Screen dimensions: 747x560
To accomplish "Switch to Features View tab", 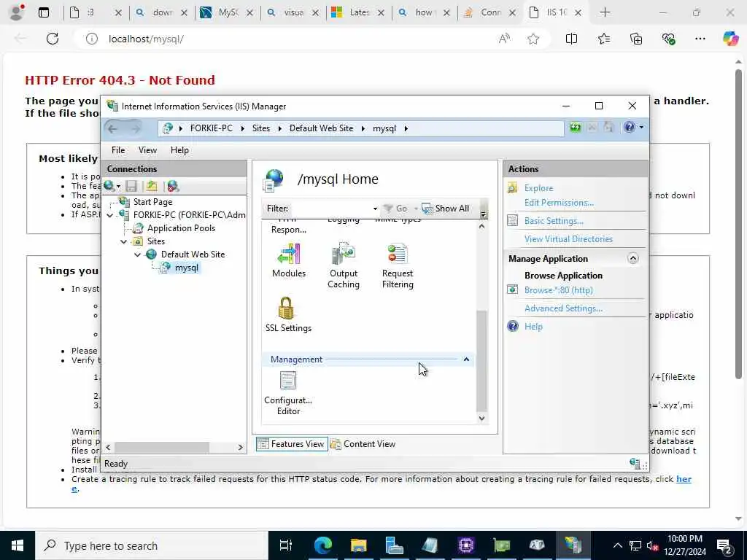I will [x=292, y=444].
